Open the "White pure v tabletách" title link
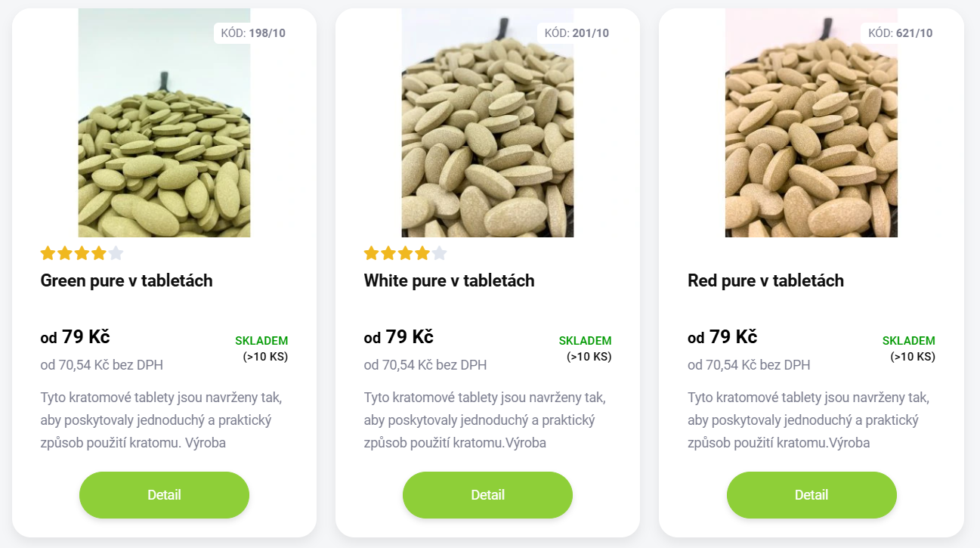Screen dimensions: 980x548 coord(449,281)
